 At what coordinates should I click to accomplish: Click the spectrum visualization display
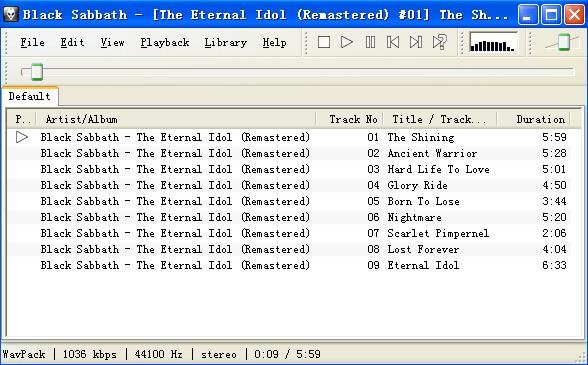[493, 42]
